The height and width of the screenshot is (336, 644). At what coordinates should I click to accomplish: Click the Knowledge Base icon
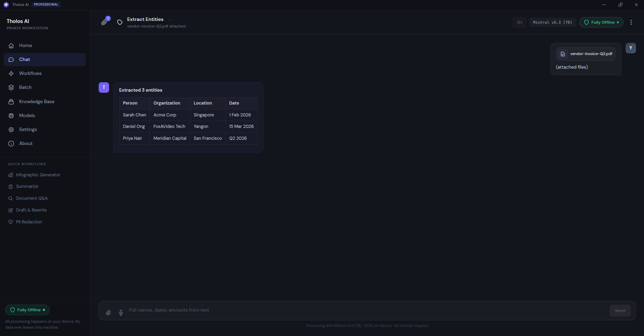tap(11, 102)
